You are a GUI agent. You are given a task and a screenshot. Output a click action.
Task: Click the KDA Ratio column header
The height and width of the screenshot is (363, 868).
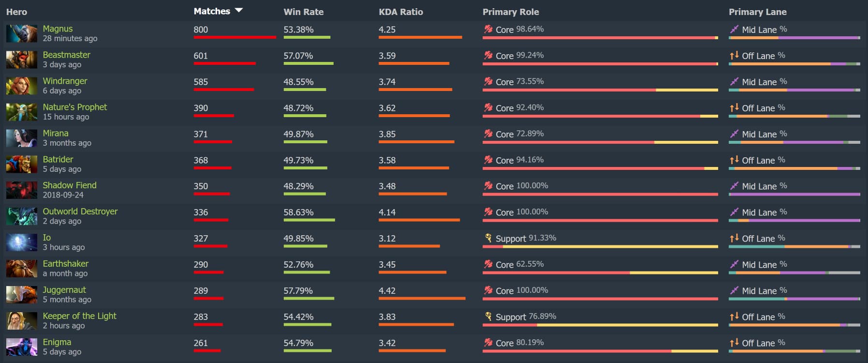(400, 12)
